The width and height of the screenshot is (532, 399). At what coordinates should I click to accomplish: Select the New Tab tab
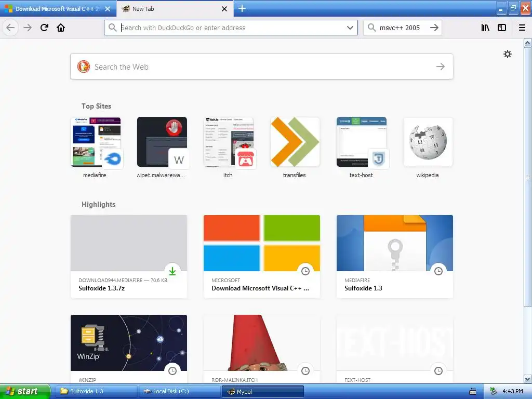(x=175, y=9)
